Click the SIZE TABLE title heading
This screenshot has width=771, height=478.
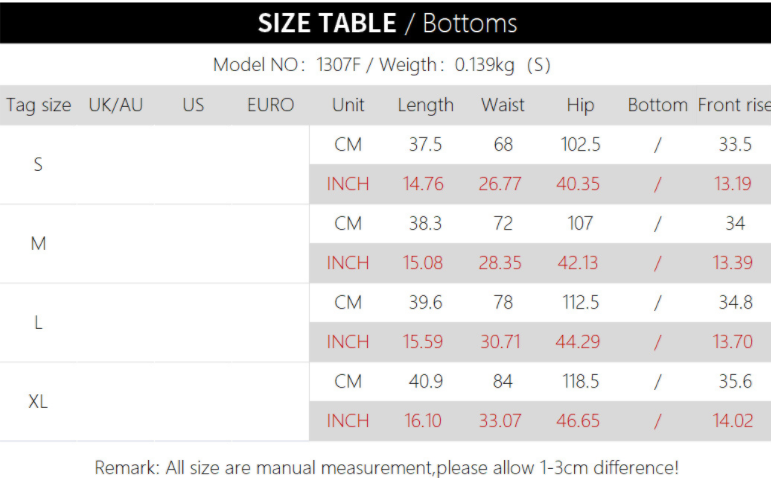(x=387, y=23)
